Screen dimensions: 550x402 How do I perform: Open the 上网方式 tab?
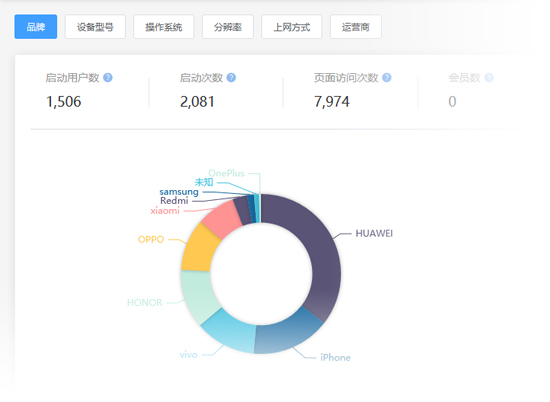(291, 27)
